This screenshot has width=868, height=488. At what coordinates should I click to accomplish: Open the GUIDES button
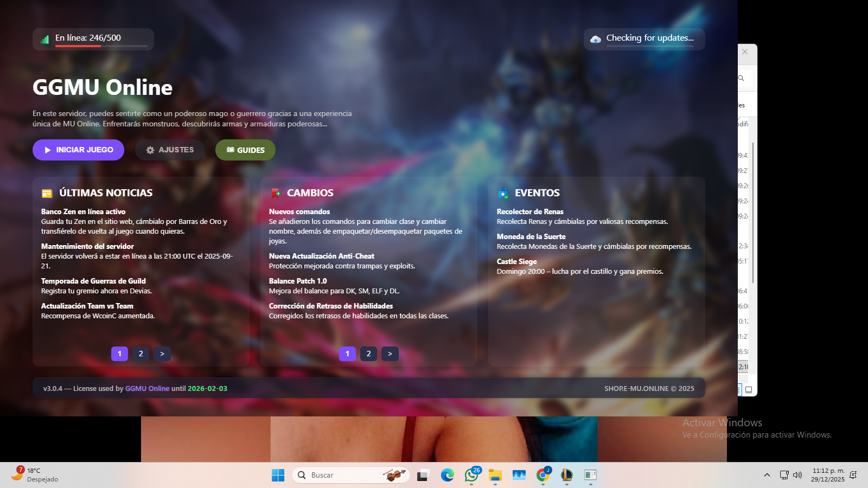245,150
